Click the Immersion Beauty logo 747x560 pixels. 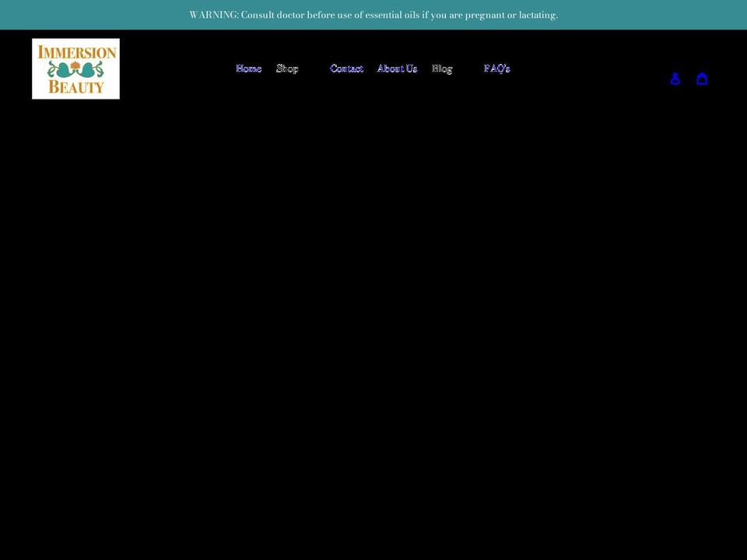75,68
